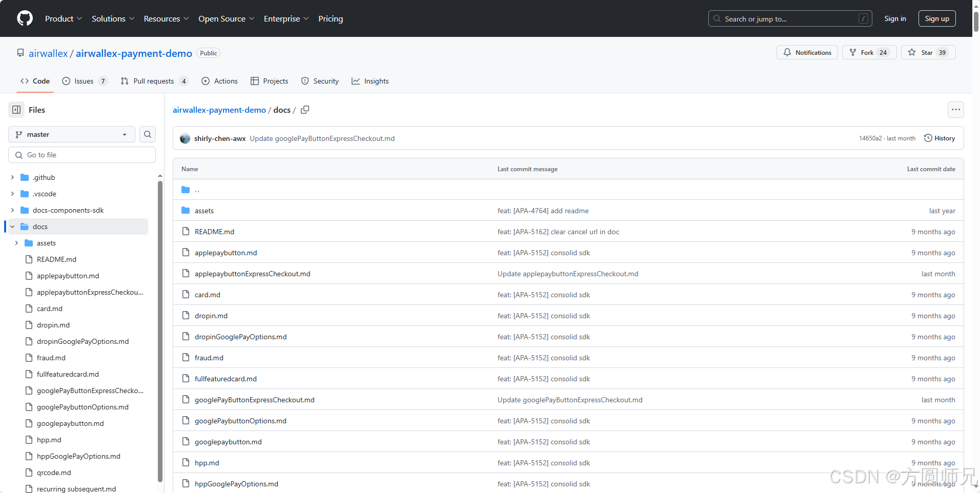Open the Enterprise menu
This screenshot has height=493, width=980.
point(287,18)
